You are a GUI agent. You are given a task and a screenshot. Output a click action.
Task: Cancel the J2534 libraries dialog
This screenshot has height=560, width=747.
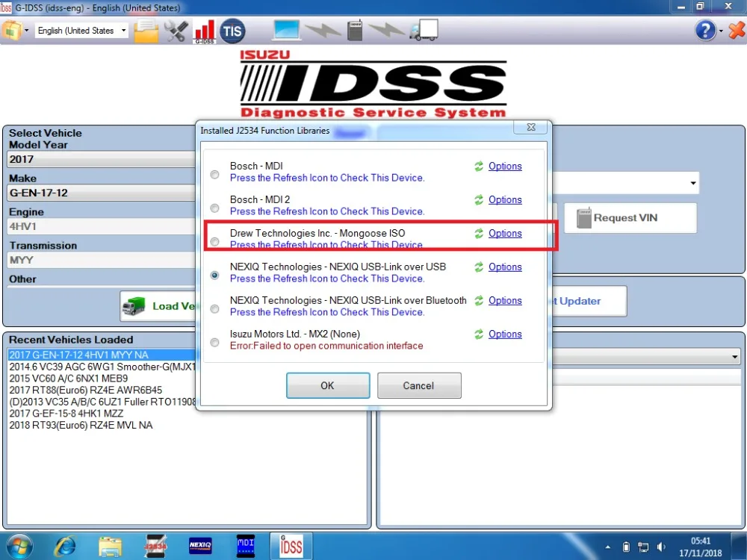[x=419, y=385]
